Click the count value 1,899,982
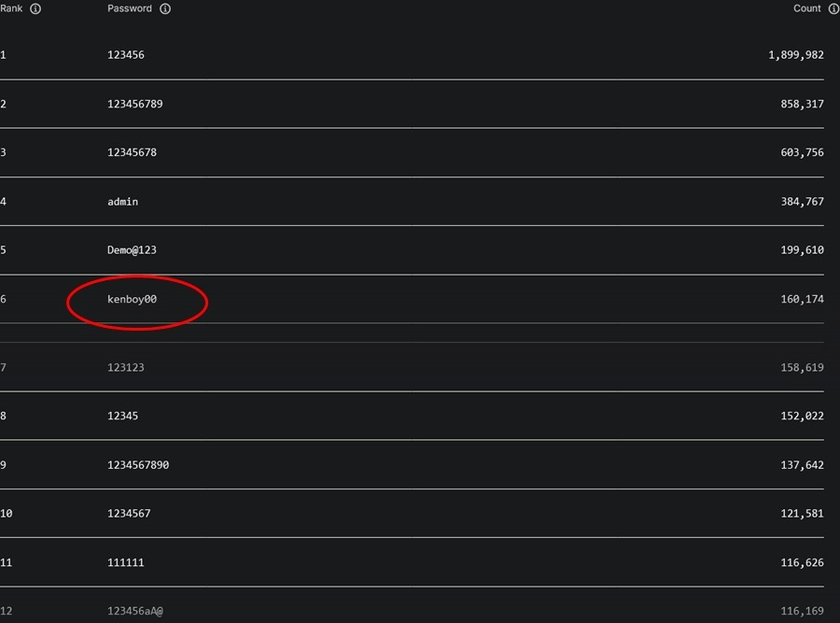Image resolution: width=840 pixels, height=623 pixels. (x=795, y=55)
